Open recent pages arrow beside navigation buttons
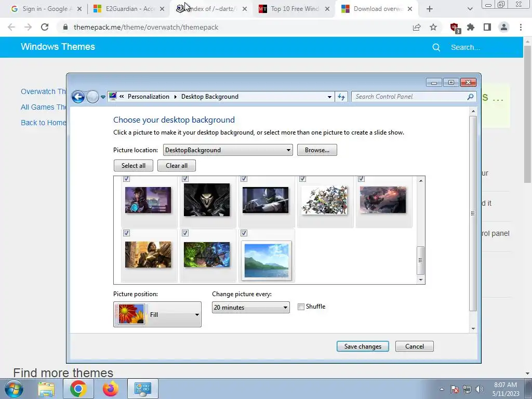 [x=103, y=97]
